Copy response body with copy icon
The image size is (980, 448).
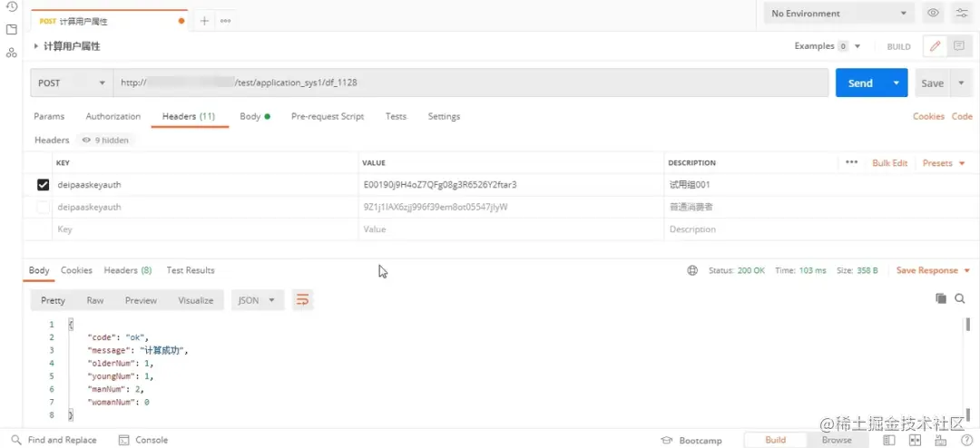pos(941,298)
